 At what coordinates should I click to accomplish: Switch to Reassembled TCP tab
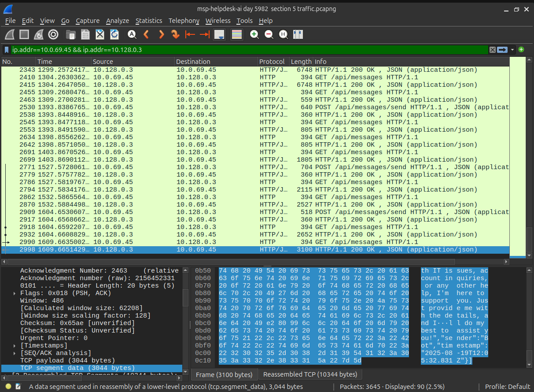click(x=310, y=375)
